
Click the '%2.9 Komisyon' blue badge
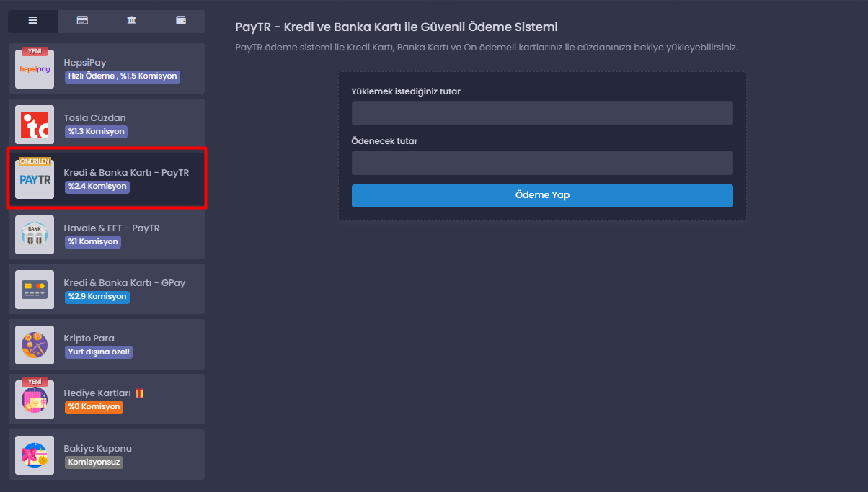97,297
